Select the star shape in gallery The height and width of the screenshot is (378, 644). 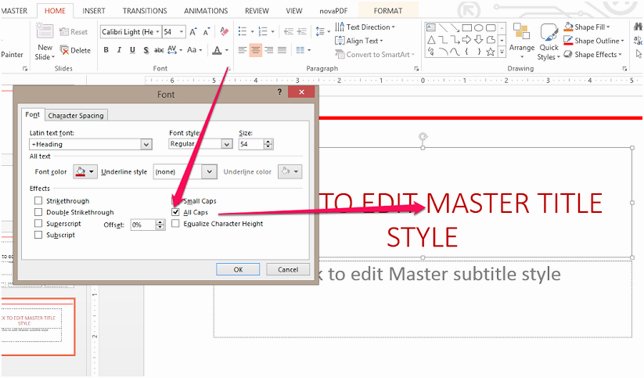coord(490,52)
